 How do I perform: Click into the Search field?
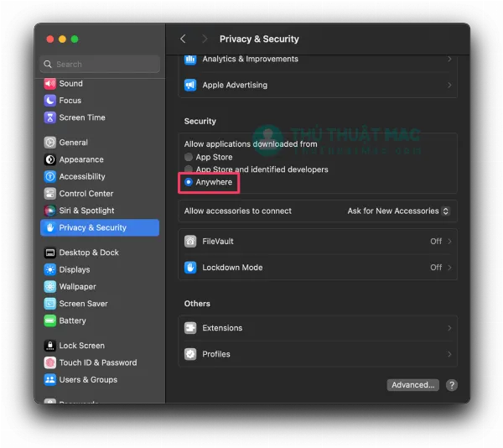[100, 65]
